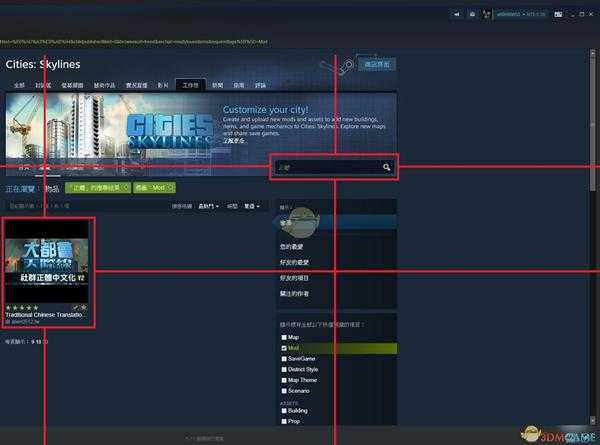This screenshot has width=600, height=445.
Task: Enable the District Style checkbox
Action: 284,367
